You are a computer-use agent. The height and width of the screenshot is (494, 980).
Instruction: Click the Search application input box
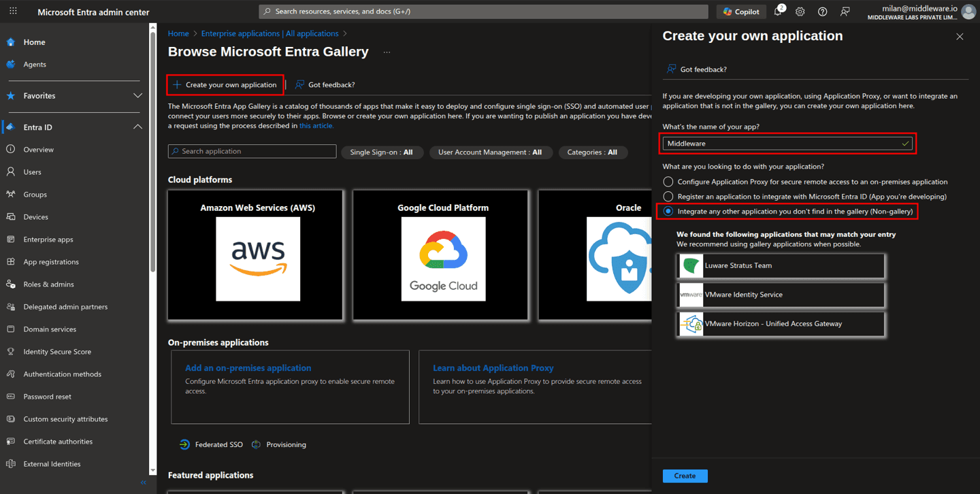(x=252, y=151)
